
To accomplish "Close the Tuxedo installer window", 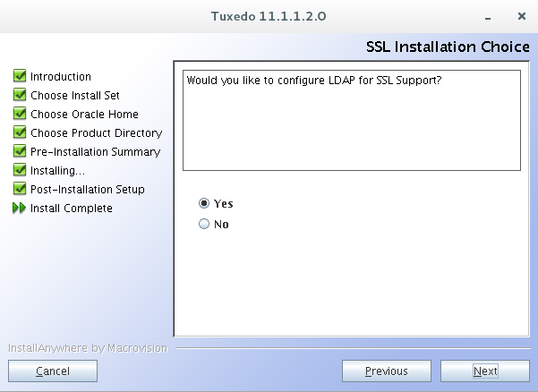I will pos(521,16).
